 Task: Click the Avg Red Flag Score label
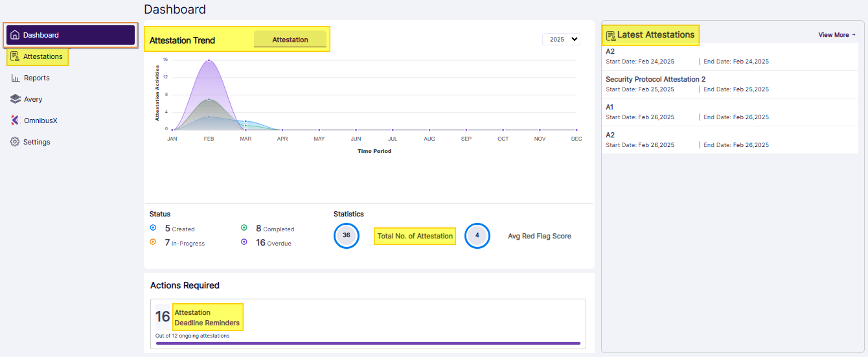pyautogui.click(x=540, y=236)
